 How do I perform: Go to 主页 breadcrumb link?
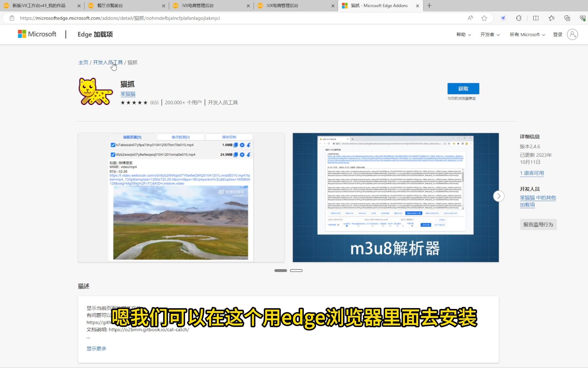pos(83,62)
